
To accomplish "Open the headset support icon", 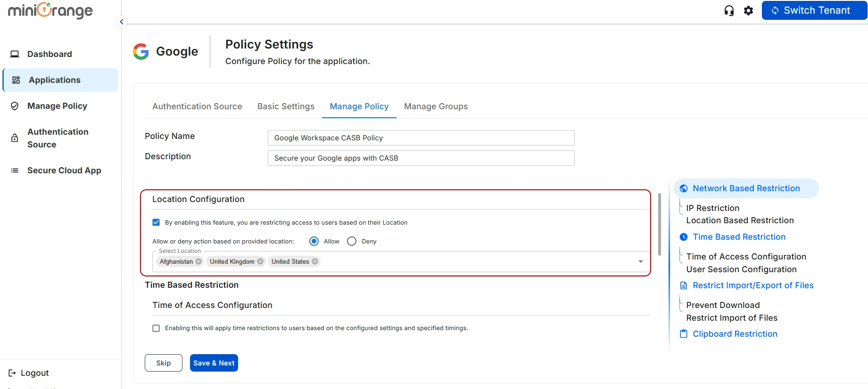I will tap(729, 10).
